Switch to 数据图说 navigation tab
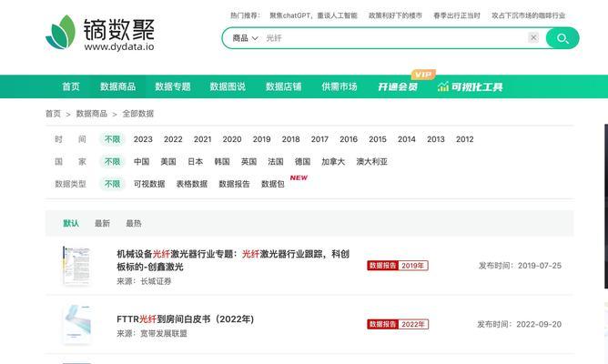Image resolution: width=608 pixels, height=364 pixels. 228,86
